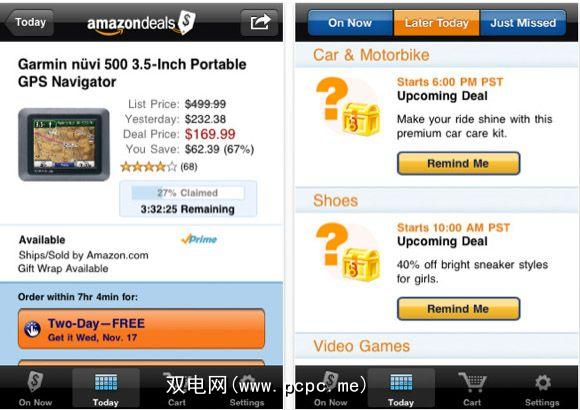Tap Car & Motorbike mystery chest icon
Viewport: 580px width, 410px height.
(x=348, y=107)
